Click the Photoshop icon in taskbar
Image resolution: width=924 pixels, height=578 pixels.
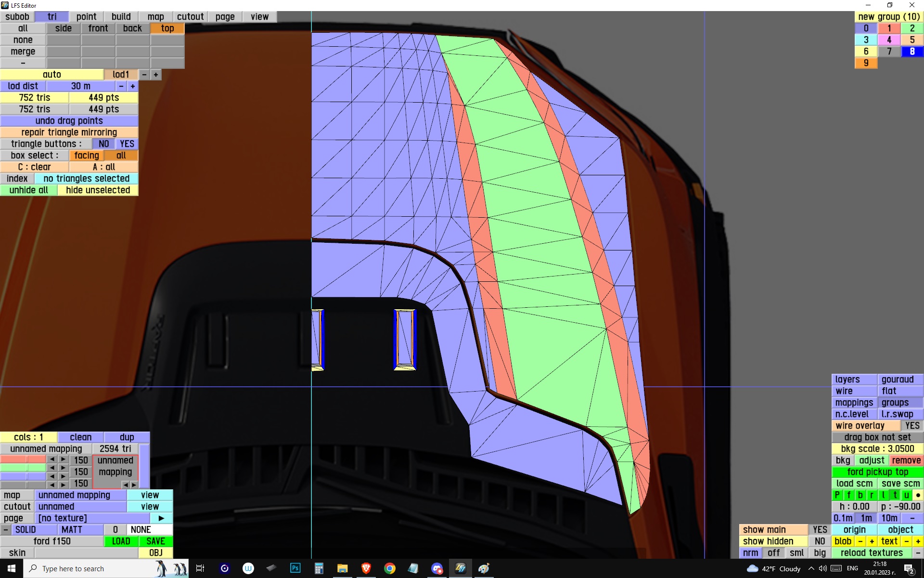295,568
